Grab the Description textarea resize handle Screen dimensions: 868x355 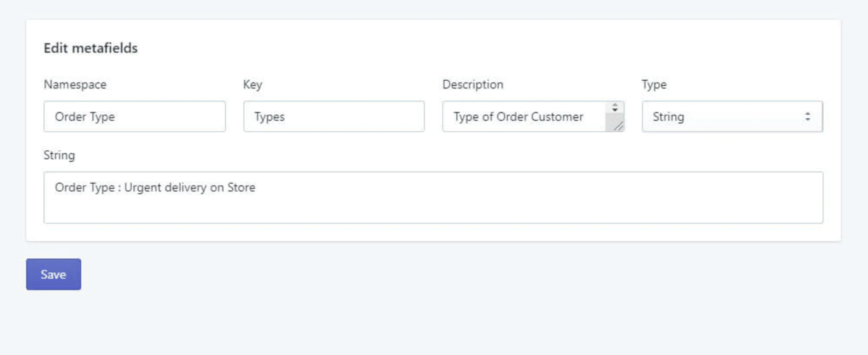[x=618, y=127]
